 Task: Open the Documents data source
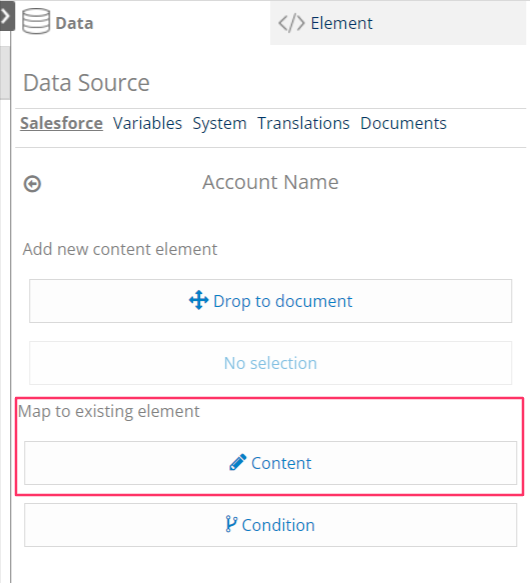click(403, 123)
